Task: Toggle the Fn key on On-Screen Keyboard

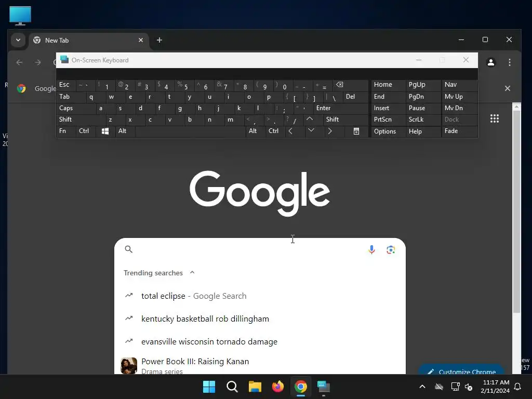Action: (x=66, y=131)
